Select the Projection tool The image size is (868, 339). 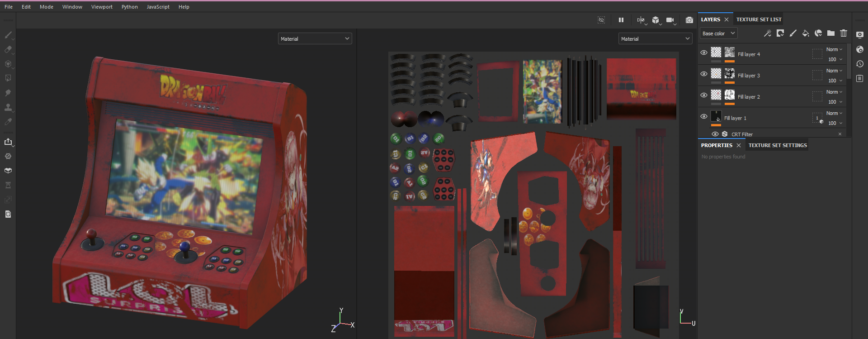[x=8, y=64]
